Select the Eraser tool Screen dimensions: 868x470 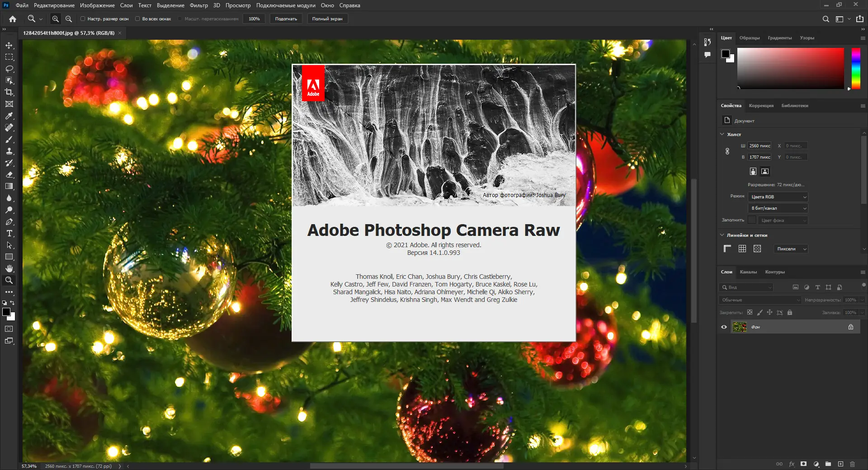(x=9, y=175)
